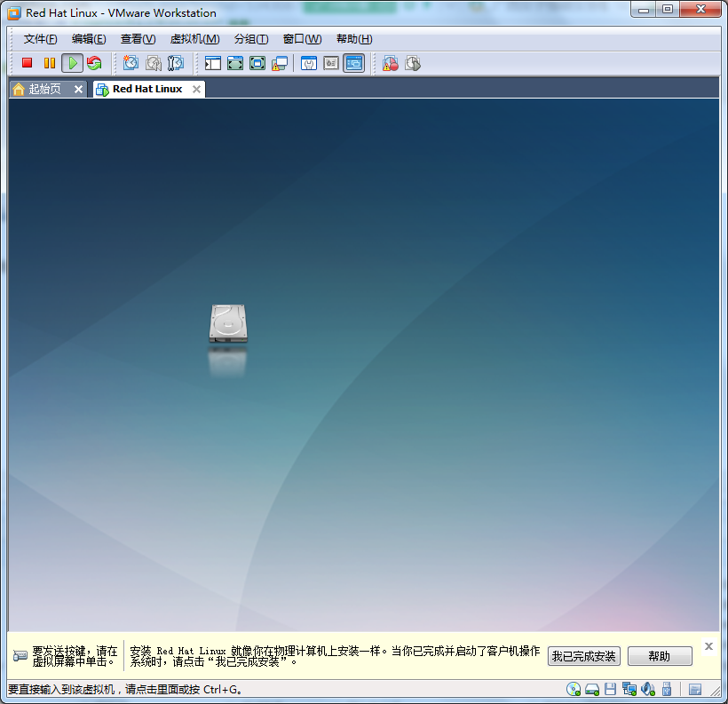Show the appliance view icon
The width and height of the screenshot is (728, 704).
(331, 63)
